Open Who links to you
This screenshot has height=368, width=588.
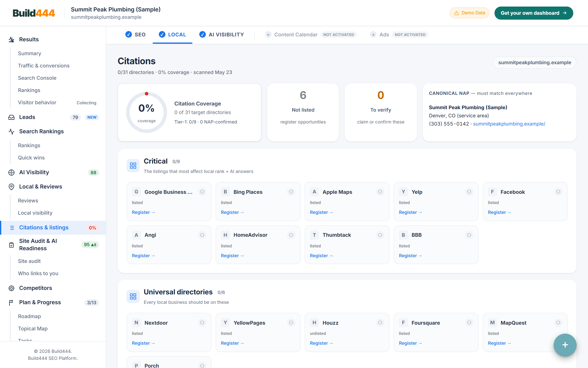tap(38, 274)
